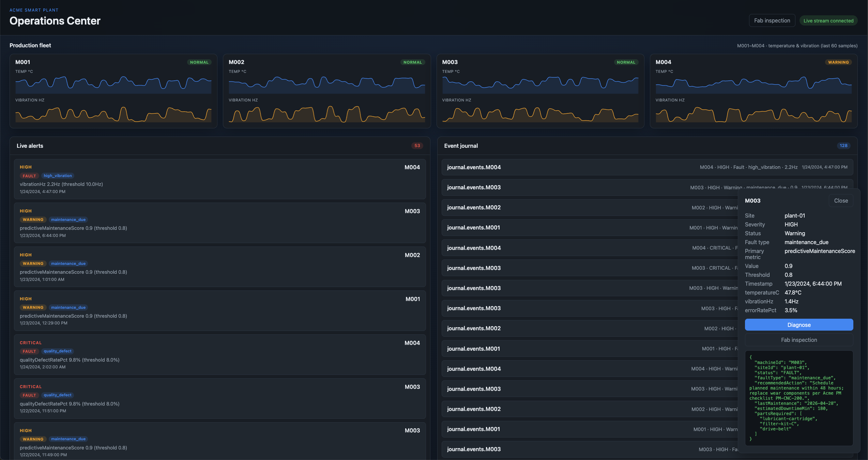Click the 53 count badge in Live alerts

pos(417,146)
